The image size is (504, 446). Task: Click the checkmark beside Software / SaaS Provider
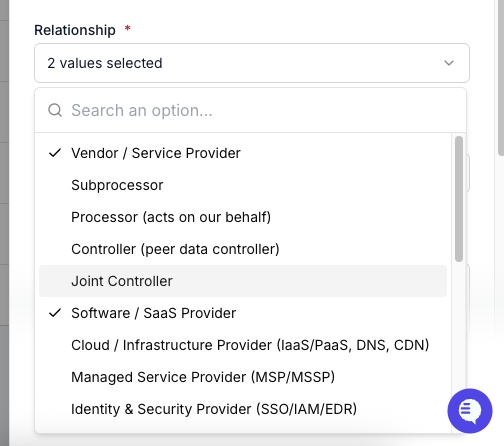55,313
